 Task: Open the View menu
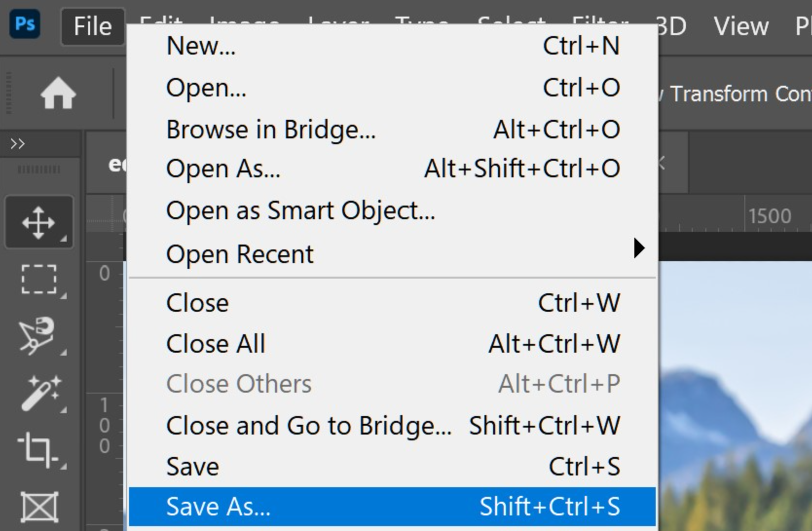[741, 26]
